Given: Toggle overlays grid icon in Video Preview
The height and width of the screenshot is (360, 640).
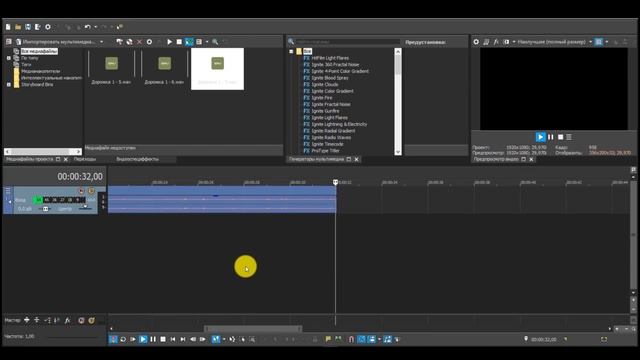Looking at the screenshot, I should [x=598, y=42].
